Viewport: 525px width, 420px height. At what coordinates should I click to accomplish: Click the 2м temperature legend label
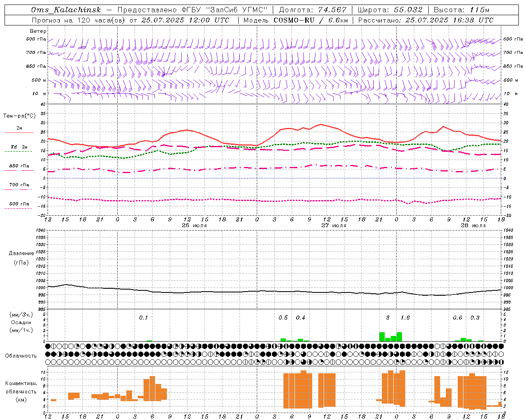pos(19,128)
